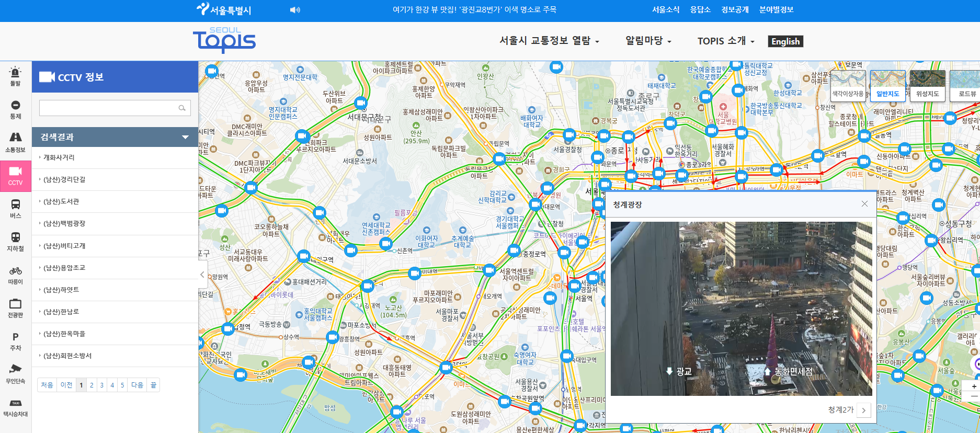Select (남산)한남로 CCTV result
Screen dimensions: 980x433
tap(115, 312)
